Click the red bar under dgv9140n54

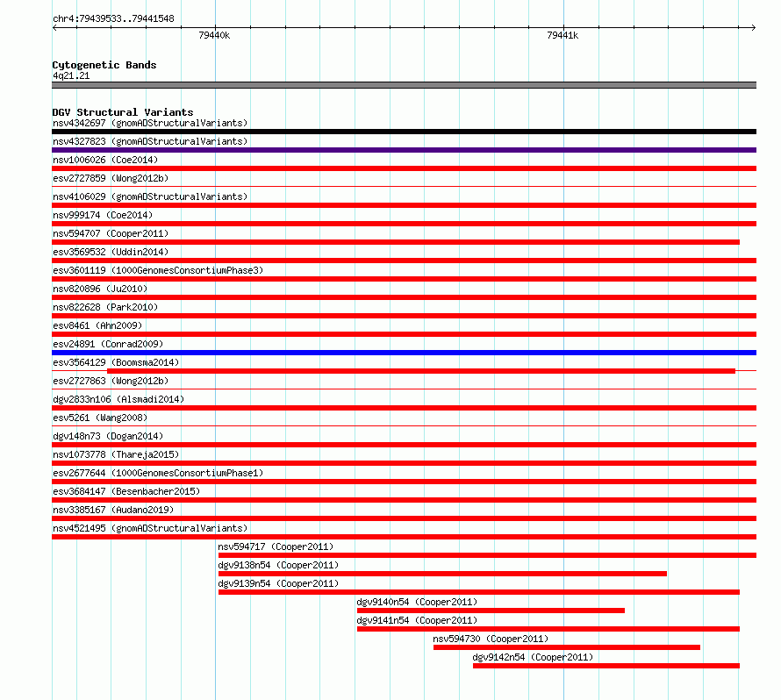point(491,611)
